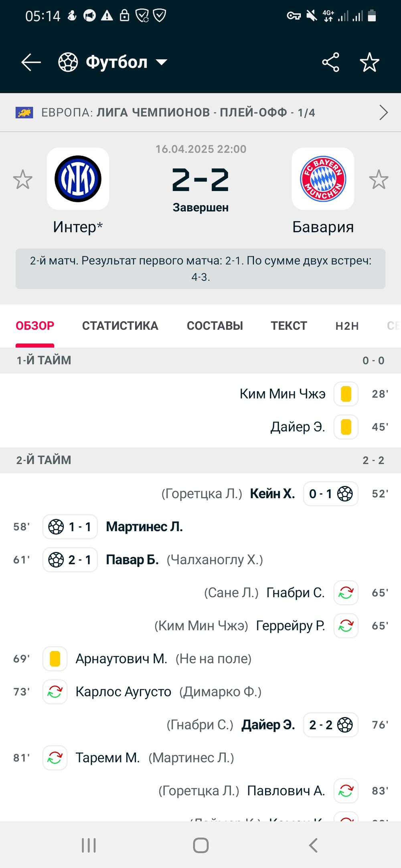Open Android recent apps button
Viewport: 401px width, 868px height.
point(89,845)
